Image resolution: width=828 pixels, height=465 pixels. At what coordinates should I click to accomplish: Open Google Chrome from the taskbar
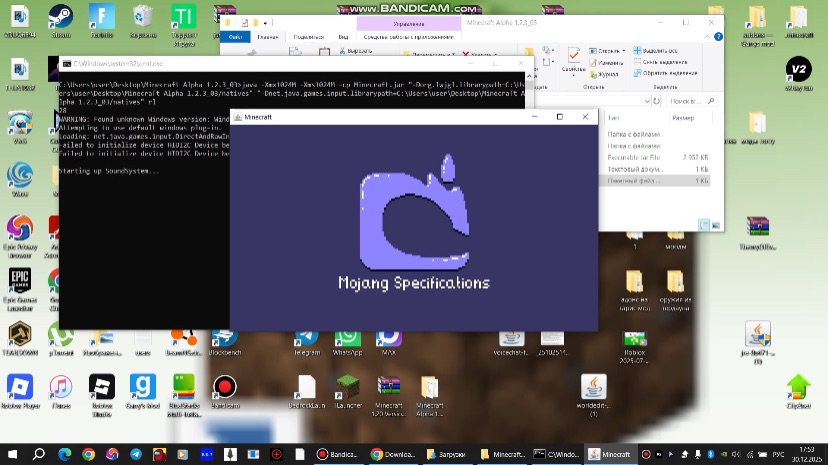[88, 454]
